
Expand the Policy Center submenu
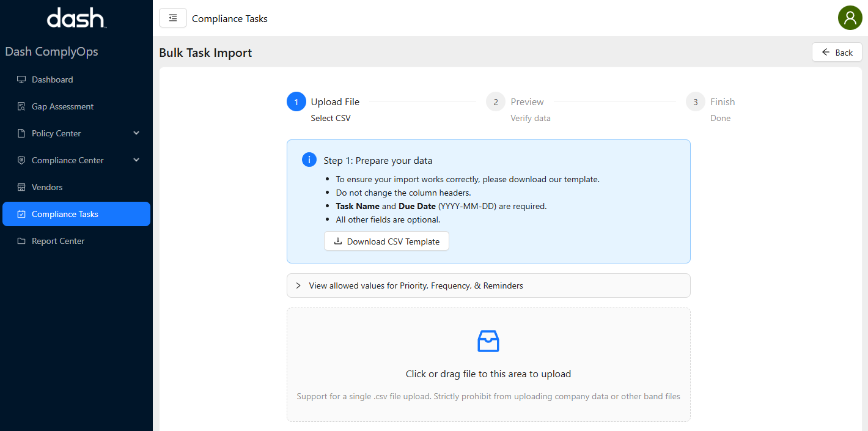click(56, 133)
